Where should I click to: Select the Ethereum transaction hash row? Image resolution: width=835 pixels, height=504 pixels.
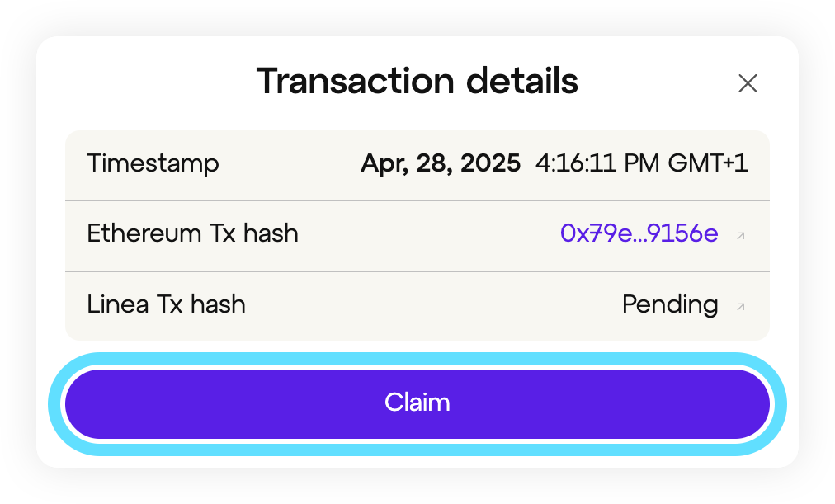point(417,233)
